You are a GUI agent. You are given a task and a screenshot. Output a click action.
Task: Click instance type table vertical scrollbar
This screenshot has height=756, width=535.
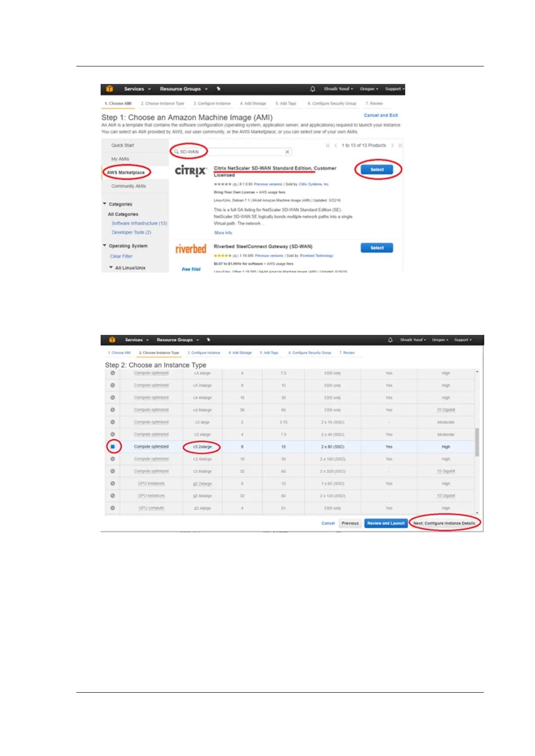click(x=477, y=442)
